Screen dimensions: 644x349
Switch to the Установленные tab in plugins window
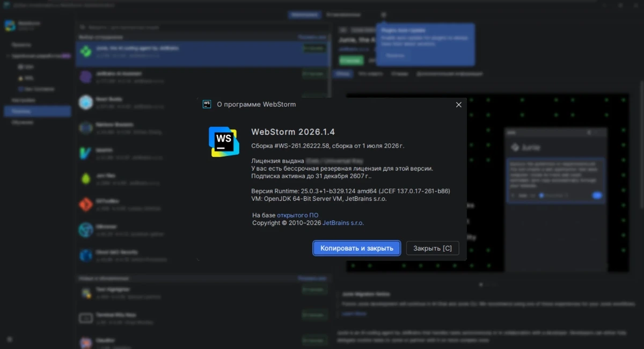click(343, 15)
